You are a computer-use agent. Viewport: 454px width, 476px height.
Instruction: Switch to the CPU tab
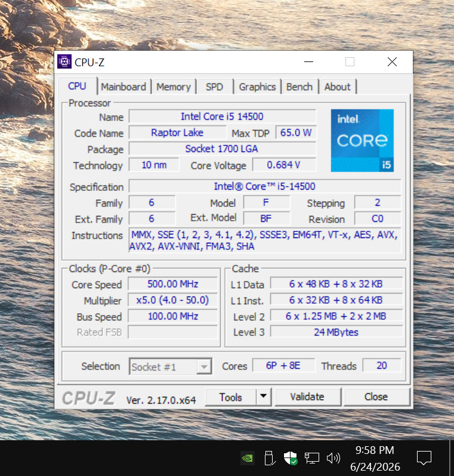(x=77, y=86)
